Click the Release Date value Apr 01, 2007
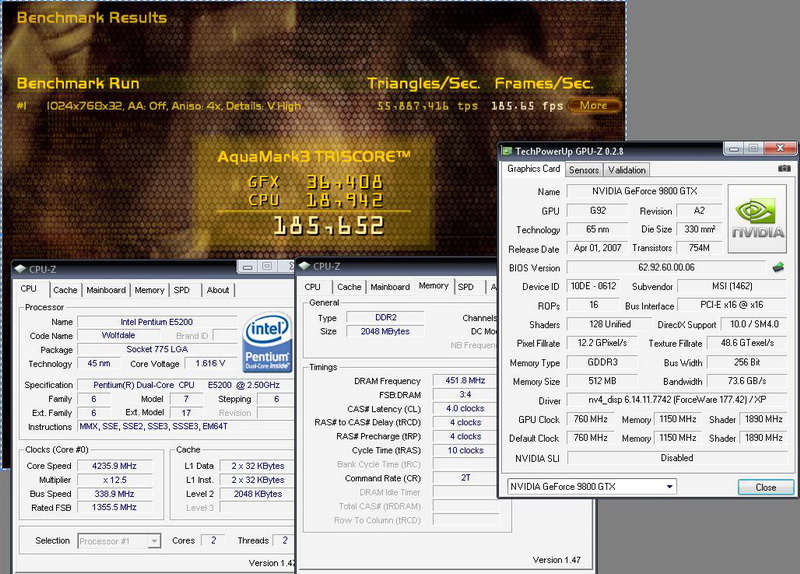The height and width of the screenshot is (574, 800). point(597,248)
